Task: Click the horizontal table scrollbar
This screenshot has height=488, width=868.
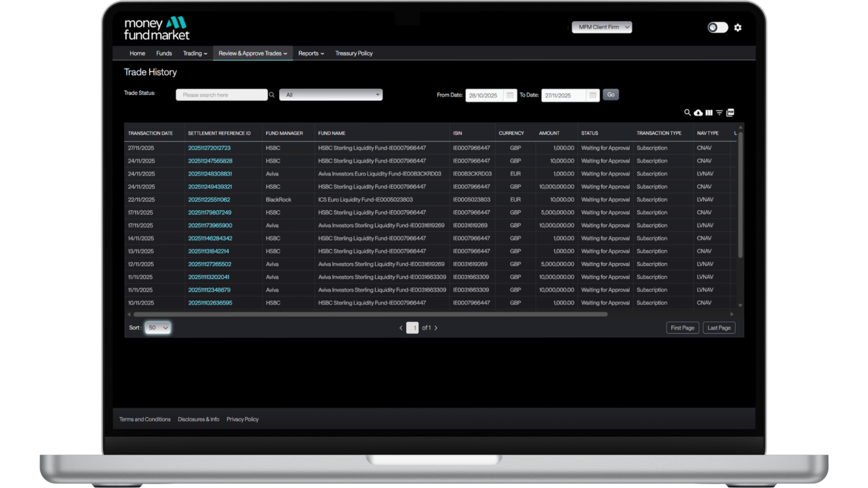Action: 370,314
